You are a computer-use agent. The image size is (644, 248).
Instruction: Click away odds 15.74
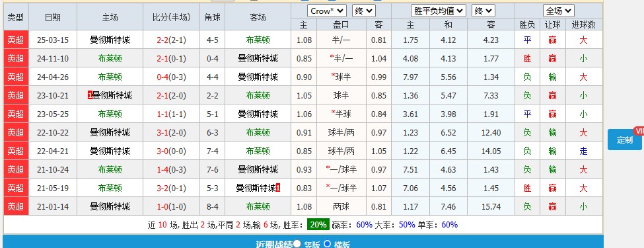[491, 207]
